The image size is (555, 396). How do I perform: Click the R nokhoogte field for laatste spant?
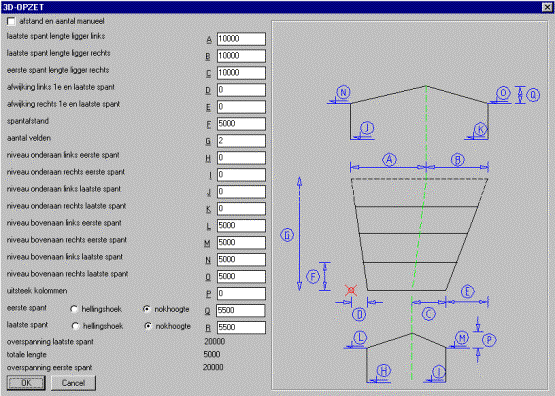point(241,327)
